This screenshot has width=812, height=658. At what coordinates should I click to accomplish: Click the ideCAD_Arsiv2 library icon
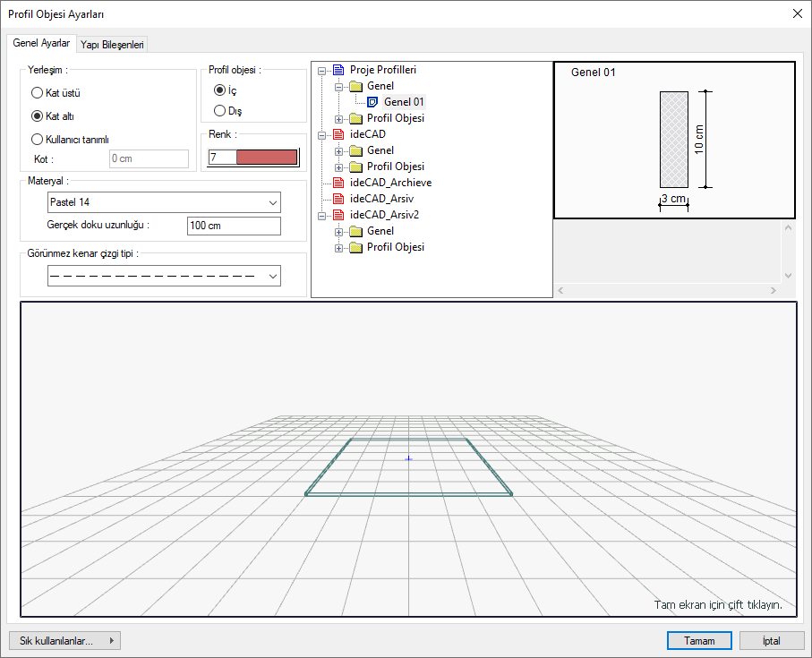338,215
